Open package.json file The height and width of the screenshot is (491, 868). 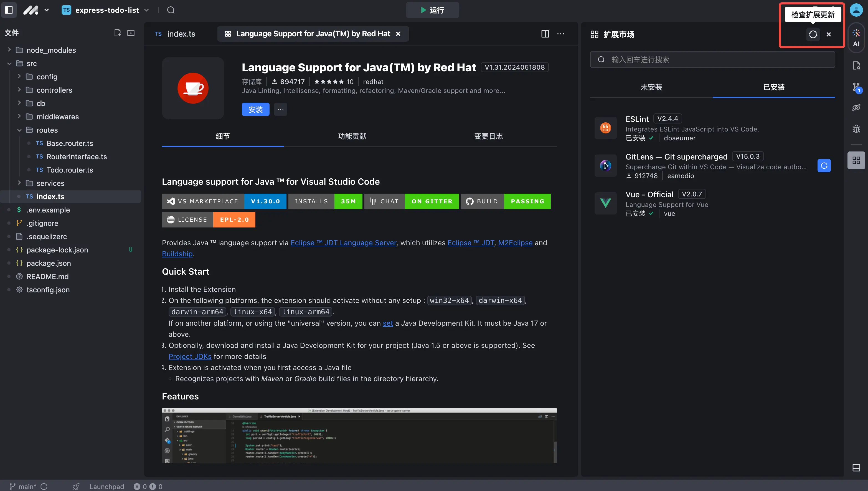pos(70,263)
